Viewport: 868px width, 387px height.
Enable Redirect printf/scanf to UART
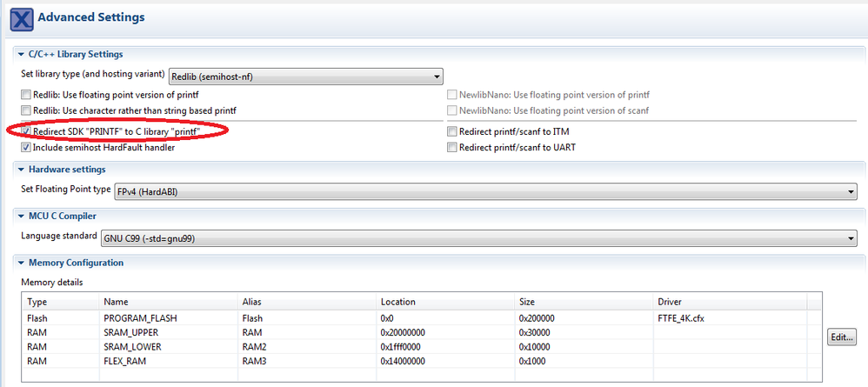point(451,148)
